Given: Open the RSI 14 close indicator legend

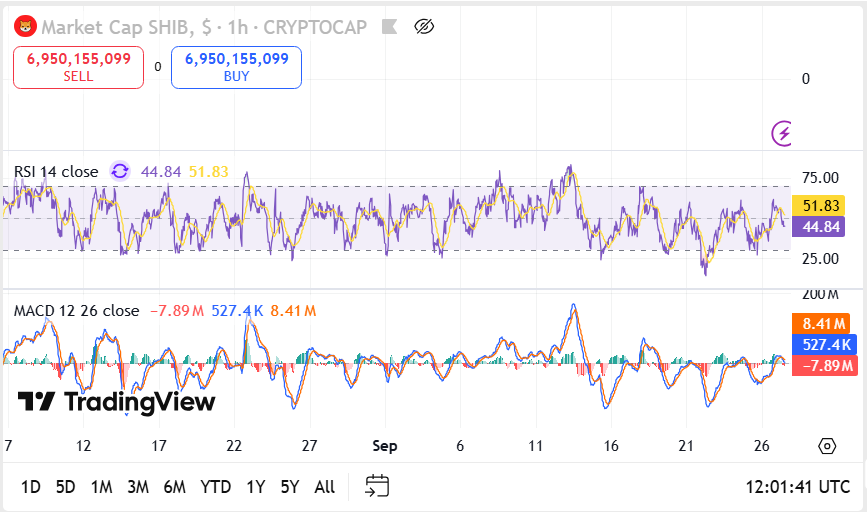Looking at the screenshot, I should [x=56, y=171].
